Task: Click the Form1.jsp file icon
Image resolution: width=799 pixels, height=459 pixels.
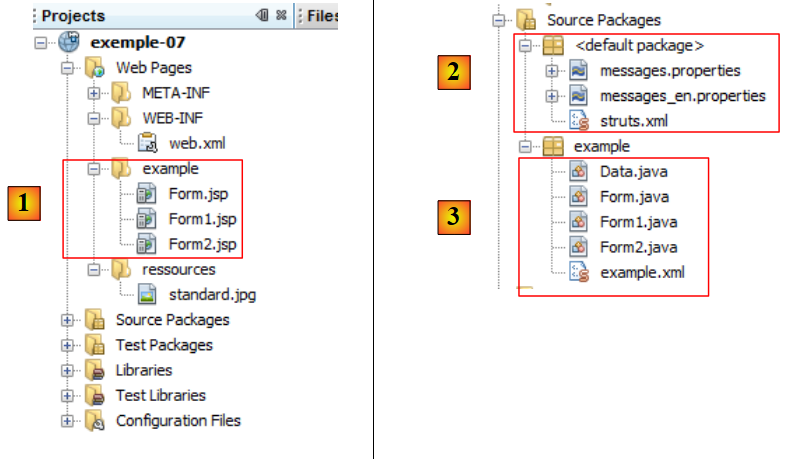Action: [x=146, y=220]
